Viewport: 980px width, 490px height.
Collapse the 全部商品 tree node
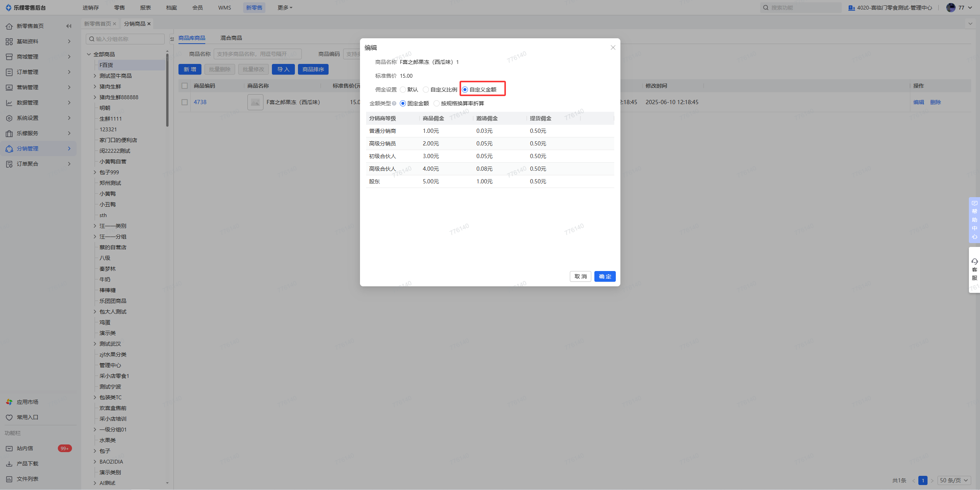89,54
